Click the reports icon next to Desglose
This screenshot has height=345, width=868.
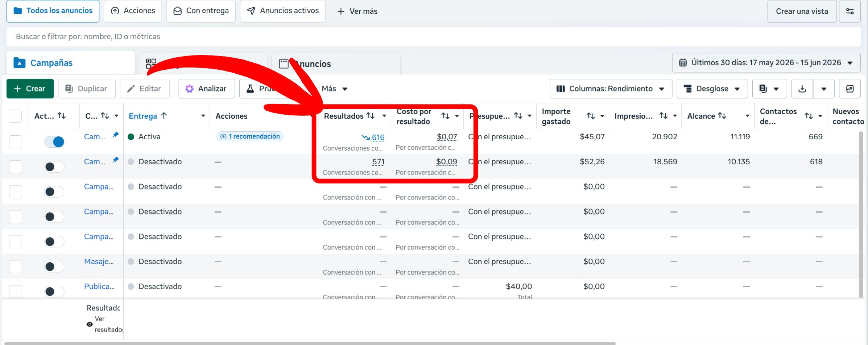769,89
